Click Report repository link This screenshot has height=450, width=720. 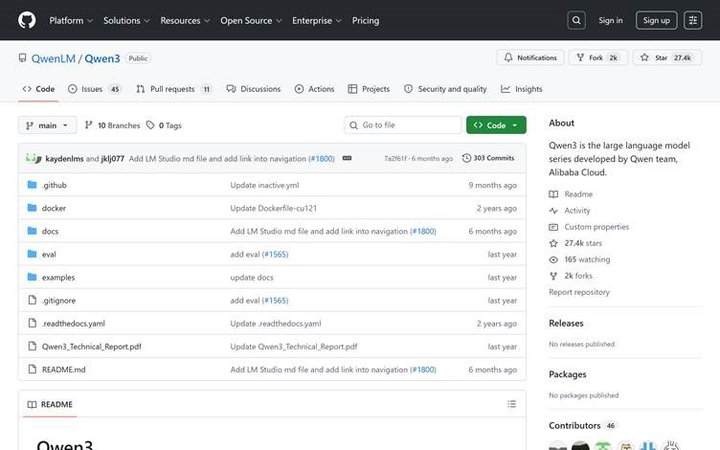pyautogui.click(x=579, y=292)
